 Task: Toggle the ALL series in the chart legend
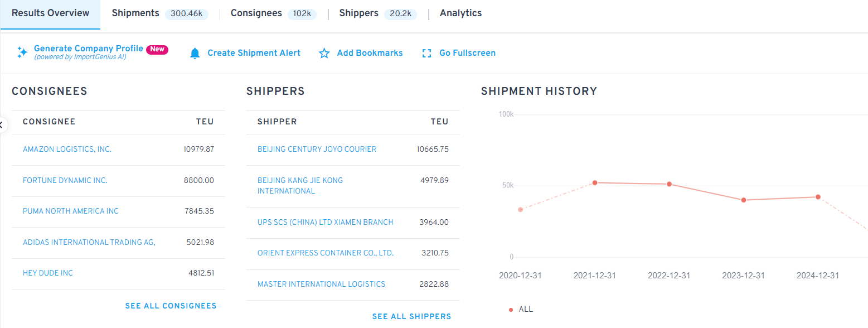click(x=521, y=309)
